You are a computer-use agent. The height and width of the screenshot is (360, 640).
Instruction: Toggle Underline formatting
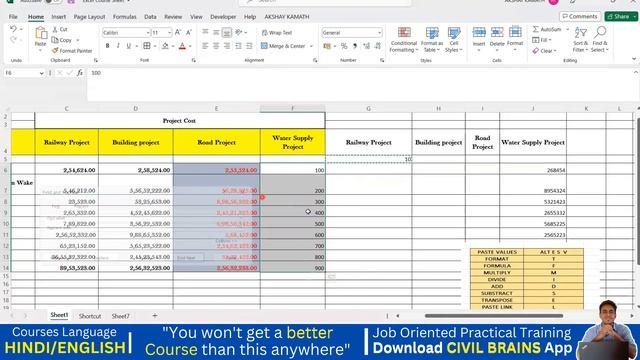coord(129,46)
